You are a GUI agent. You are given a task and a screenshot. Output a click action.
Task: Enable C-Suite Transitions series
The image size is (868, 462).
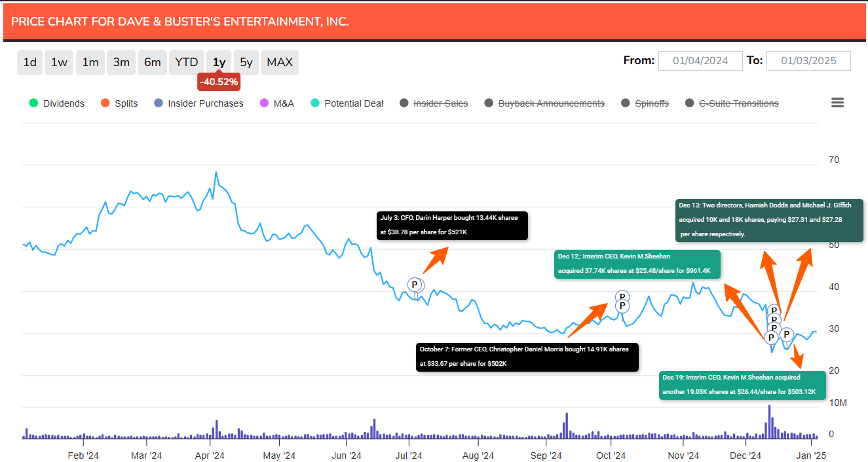[732, 103]
